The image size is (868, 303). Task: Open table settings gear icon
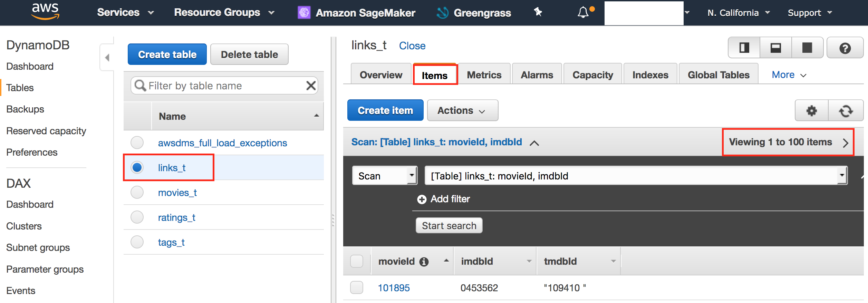pos(811,111)
